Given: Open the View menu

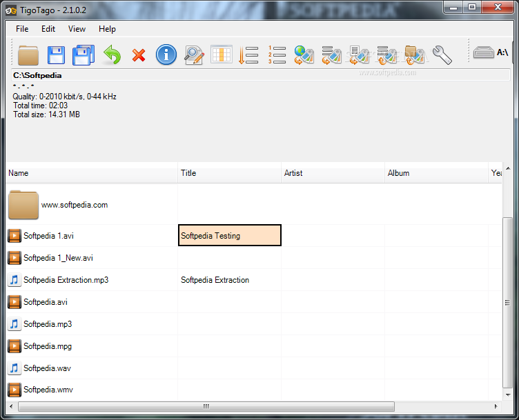Looking at the screenshot, I should click(77, 29).
